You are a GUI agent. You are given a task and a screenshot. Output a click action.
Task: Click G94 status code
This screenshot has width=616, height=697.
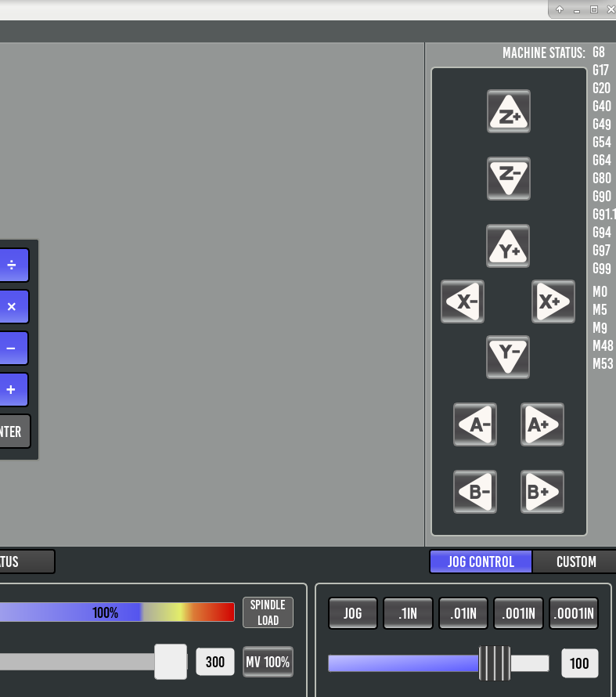click(x=602, y=233)
